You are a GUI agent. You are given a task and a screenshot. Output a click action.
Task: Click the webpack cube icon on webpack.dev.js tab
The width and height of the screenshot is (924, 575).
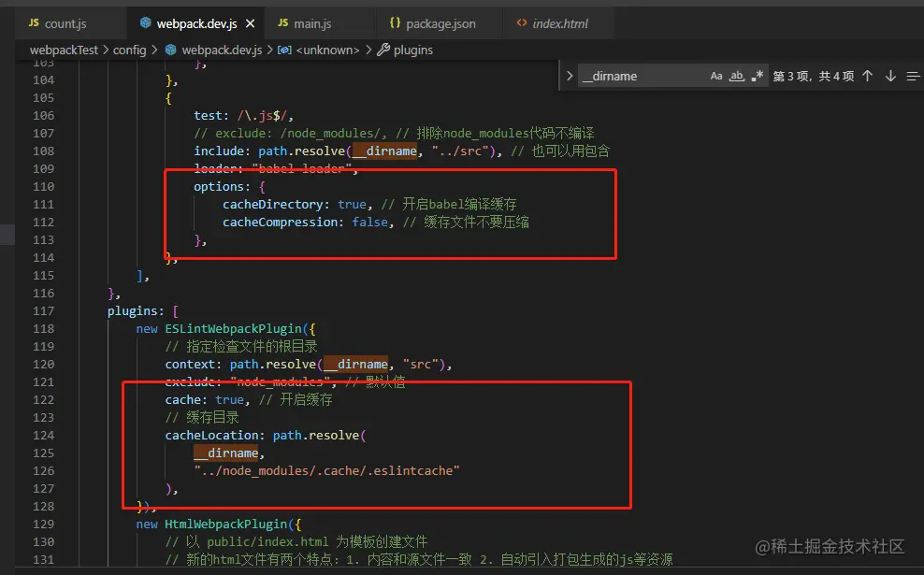pyautogui.click(x=146, y=22)
